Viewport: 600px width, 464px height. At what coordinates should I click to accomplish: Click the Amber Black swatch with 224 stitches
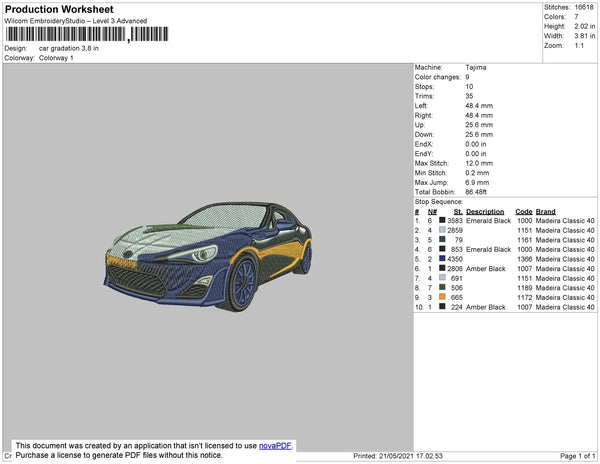coord(442,307)
